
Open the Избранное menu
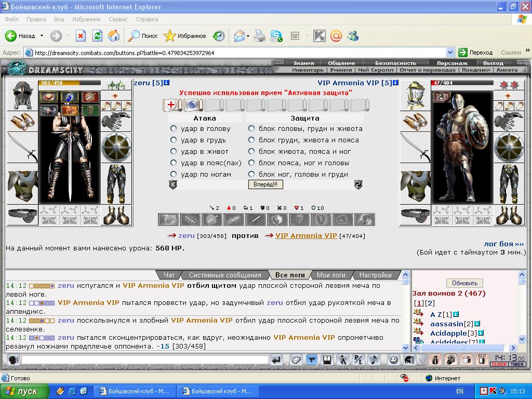pos(86,19)
